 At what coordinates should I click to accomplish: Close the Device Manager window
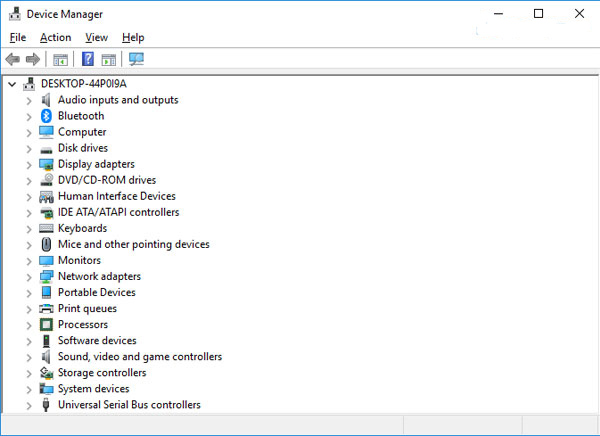(579, 14)
